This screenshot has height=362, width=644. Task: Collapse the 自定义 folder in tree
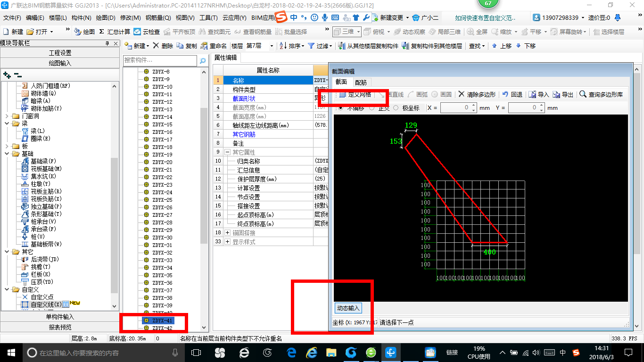pyautogui.click(x=7, y=289)
